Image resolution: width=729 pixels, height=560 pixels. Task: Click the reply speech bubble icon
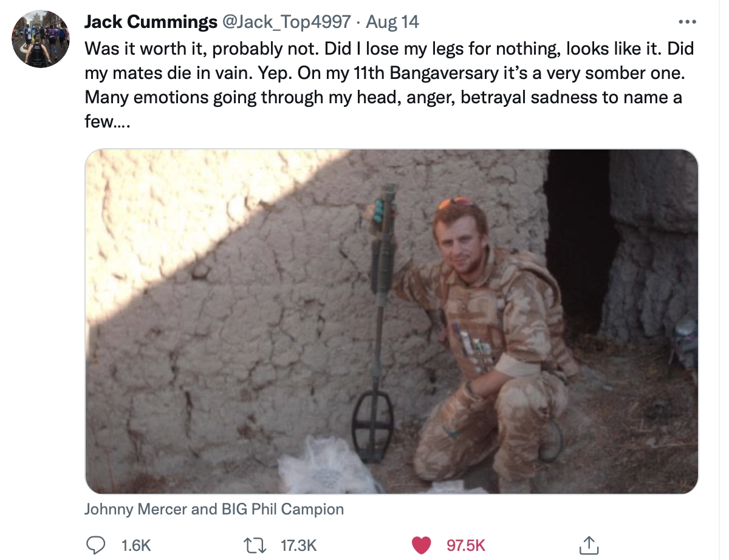click(96, 545)
